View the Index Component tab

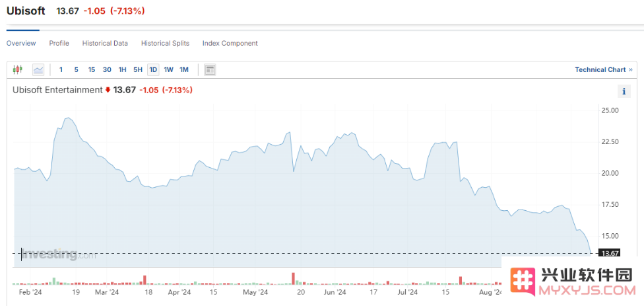230,43
